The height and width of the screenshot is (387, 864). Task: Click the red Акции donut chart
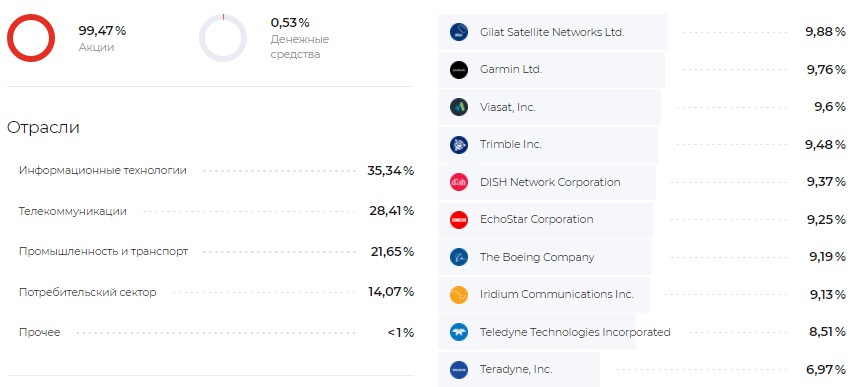pyautogui.click(x=31, y=38)
